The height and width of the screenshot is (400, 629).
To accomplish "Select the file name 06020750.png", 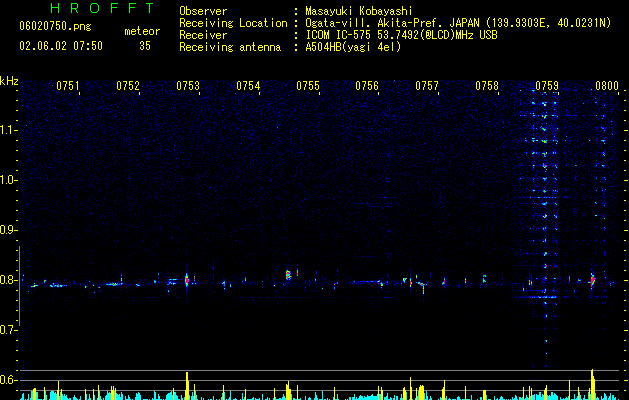I will (x=55, y=26).
